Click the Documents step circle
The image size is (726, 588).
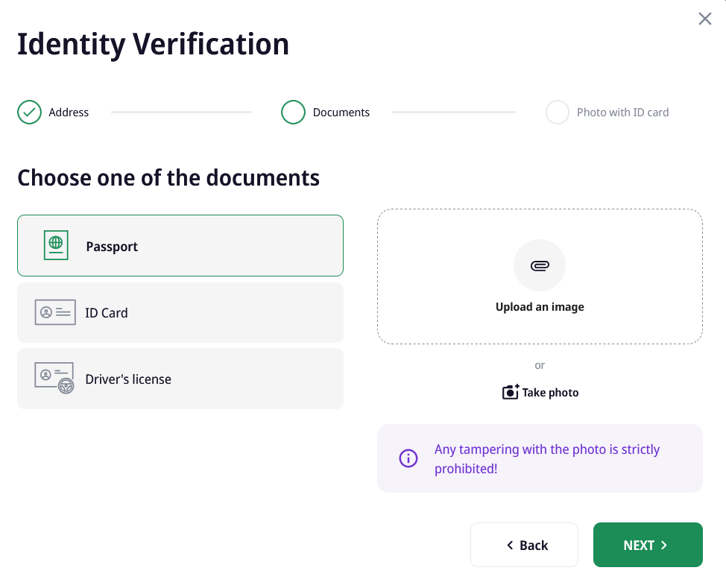pyautogui.click(x=294, y=113)
